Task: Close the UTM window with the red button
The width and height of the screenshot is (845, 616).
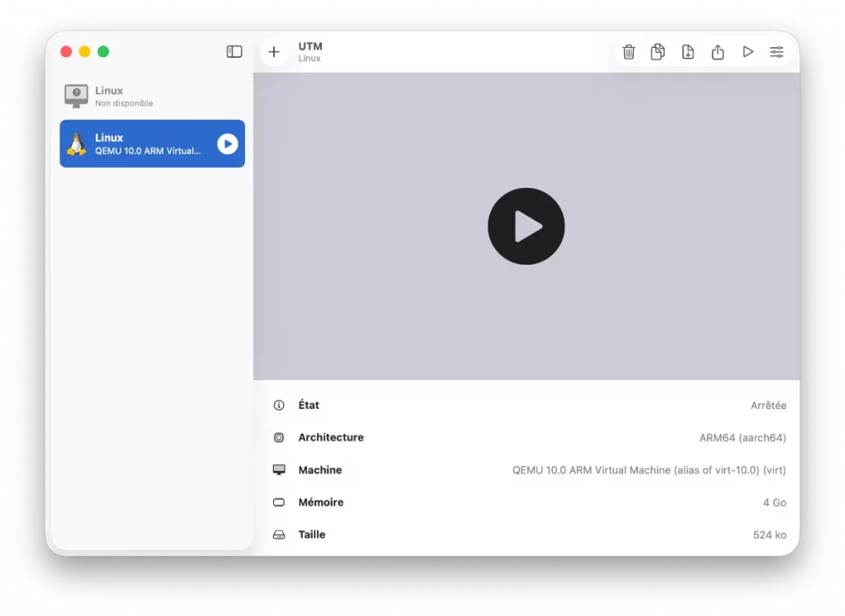Action: point(66,52)
